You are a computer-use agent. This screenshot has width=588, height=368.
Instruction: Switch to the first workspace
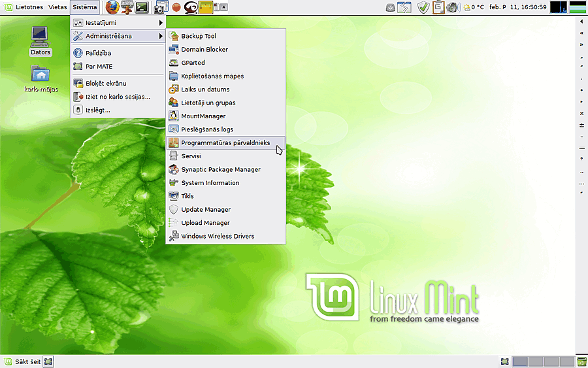520,361
